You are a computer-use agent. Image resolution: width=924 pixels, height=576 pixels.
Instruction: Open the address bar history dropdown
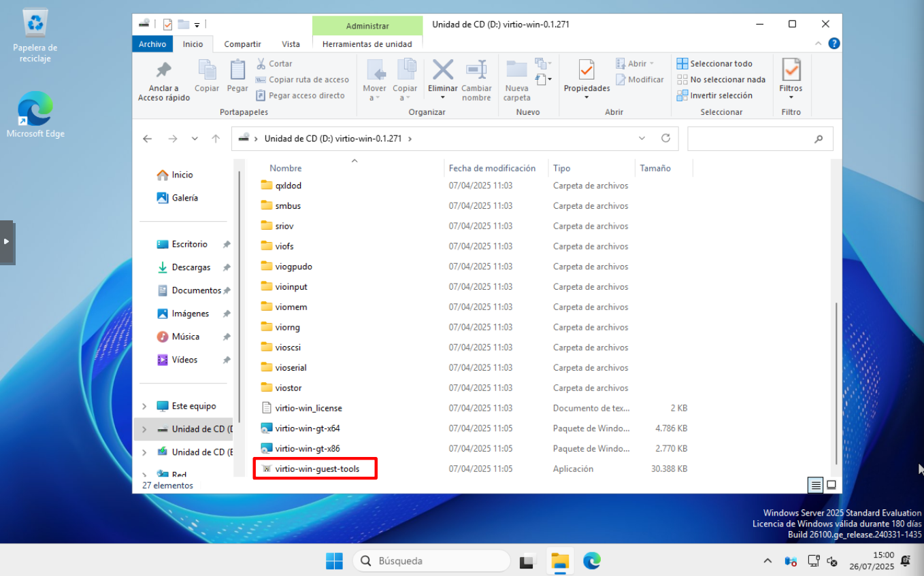point(642,138)
